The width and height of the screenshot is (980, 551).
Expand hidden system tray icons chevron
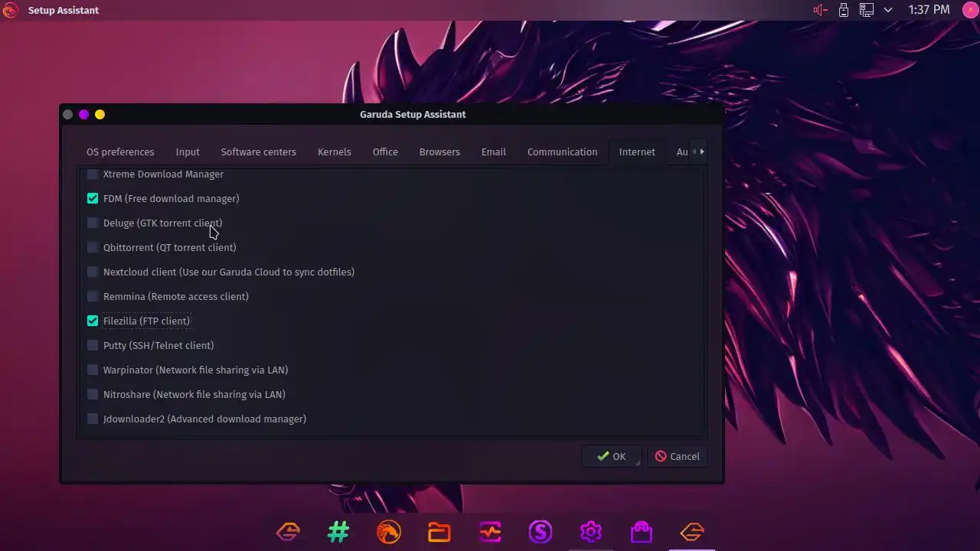click(x=888, y=10)
